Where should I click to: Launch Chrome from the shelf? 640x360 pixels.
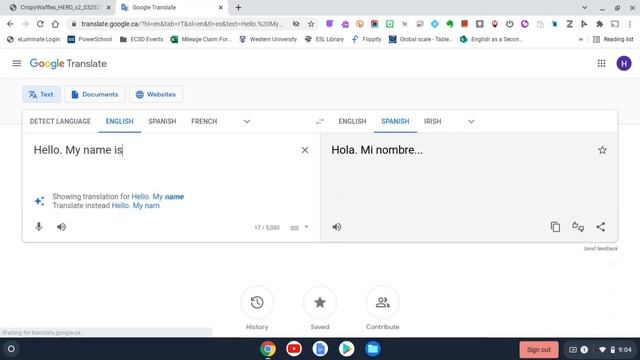pyautogui.click(x=268, y=349)
